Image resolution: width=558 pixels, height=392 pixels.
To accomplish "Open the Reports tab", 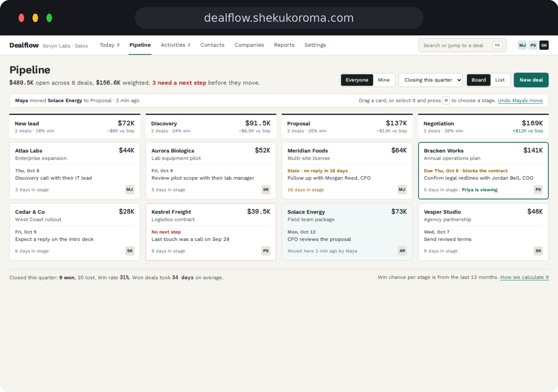I will [x=284, y=45].
